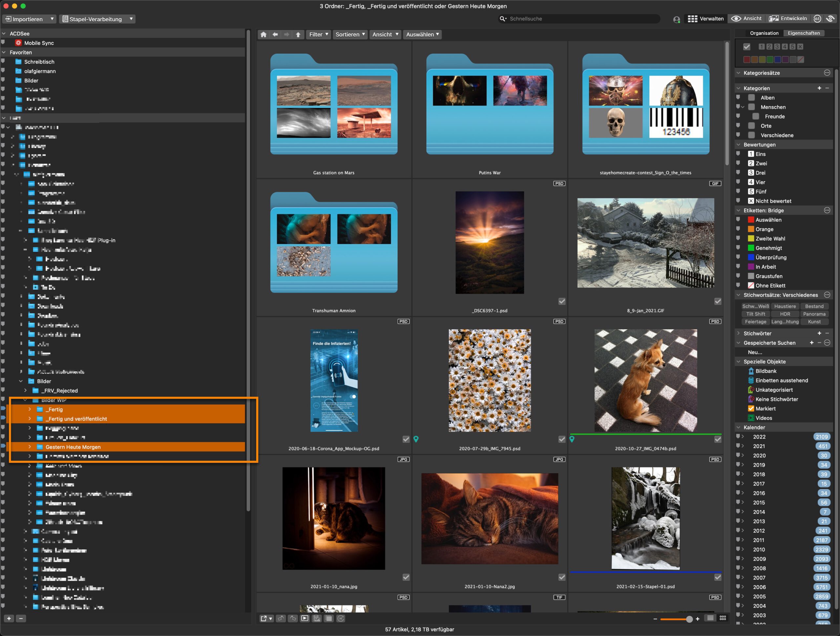Check the Alben category checkbox
This screenshot has width=840, height=636.
tap(751, 98)
